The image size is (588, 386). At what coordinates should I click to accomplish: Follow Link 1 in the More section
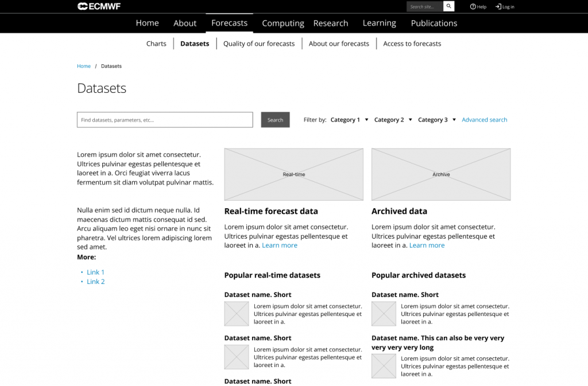(95, 272)
